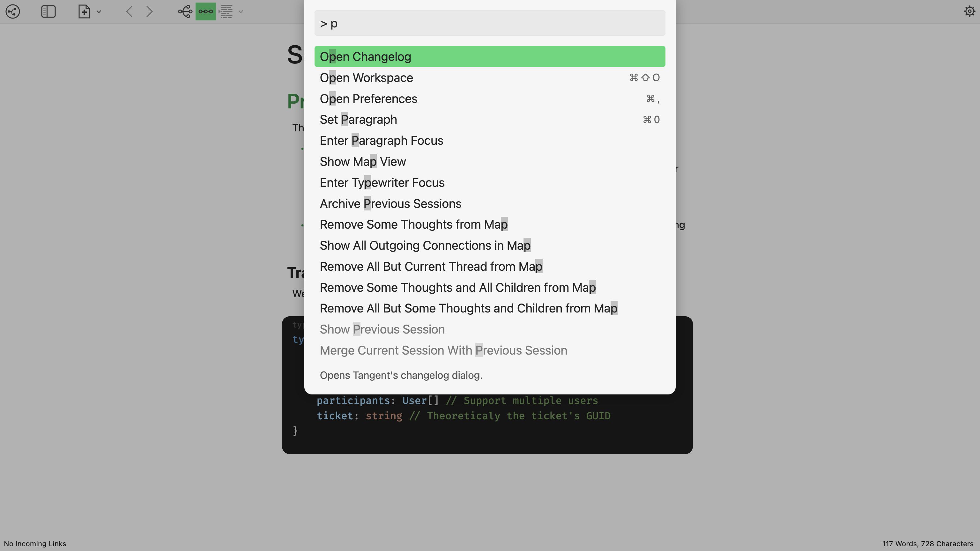Expand the new note options chevron
980x551 pixels.
coord(99,11)
